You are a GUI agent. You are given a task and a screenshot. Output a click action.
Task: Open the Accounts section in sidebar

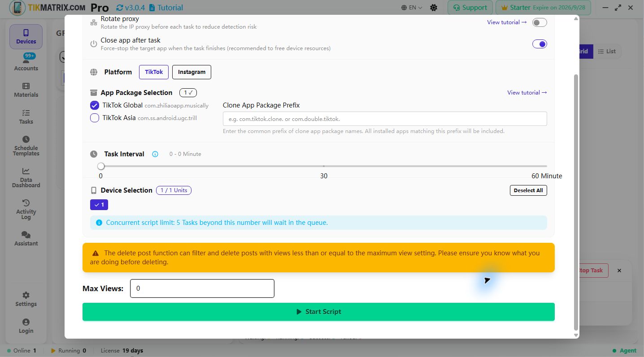(x=26, y=63)
